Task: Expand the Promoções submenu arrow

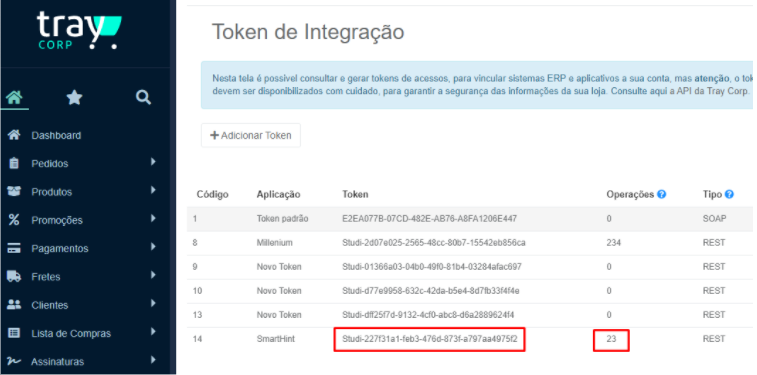Action: tap(154, 218)
